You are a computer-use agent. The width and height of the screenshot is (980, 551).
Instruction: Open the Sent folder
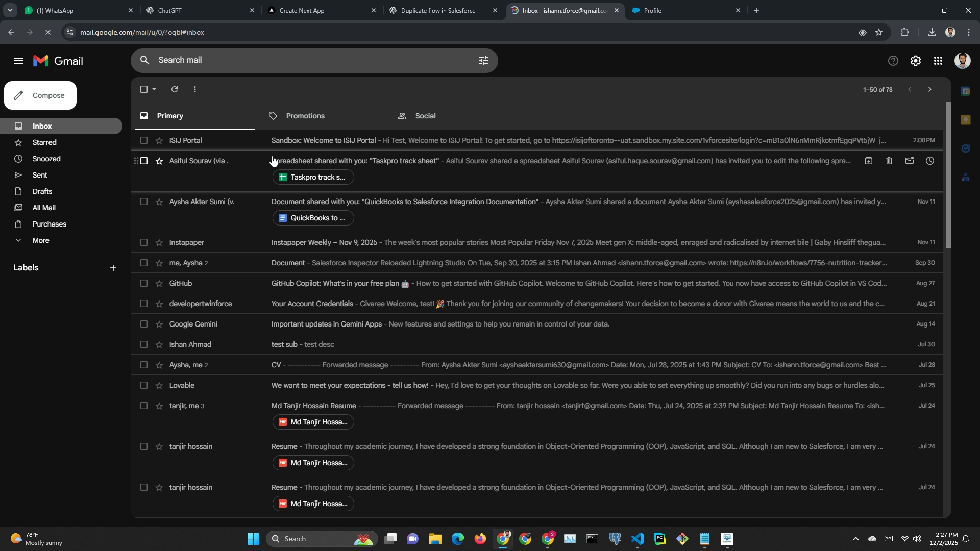pos(40,176)
